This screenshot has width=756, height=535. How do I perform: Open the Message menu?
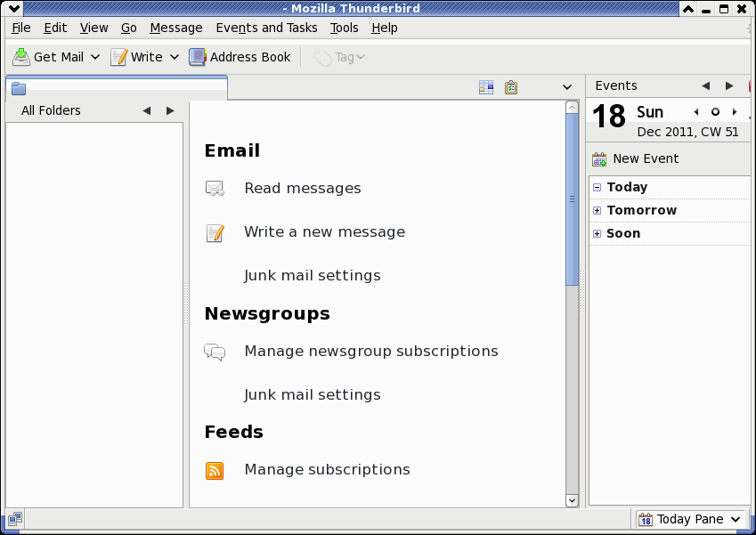click(176, 28)
